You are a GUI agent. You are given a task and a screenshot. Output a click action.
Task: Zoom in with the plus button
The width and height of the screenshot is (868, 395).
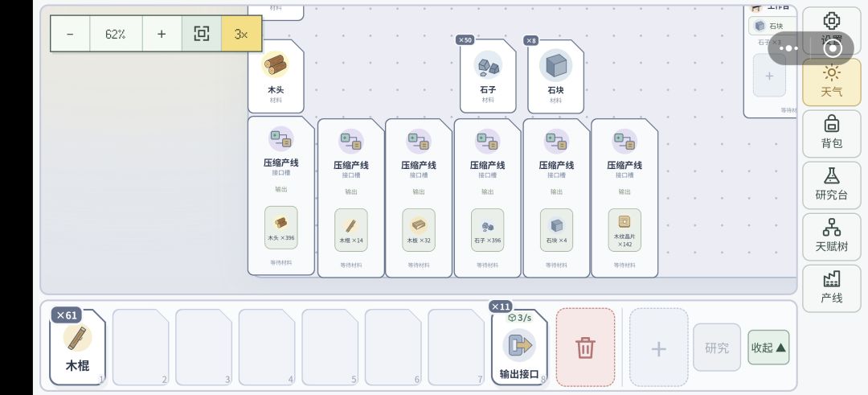point(162,34)
